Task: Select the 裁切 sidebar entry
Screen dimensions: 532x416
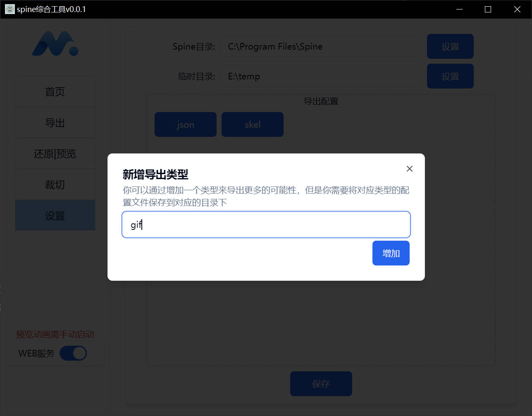Action: tap(55, 184)
